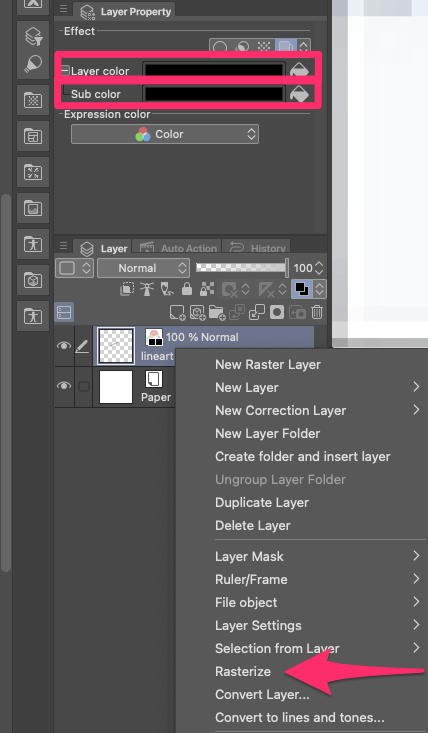Hide the lineart layer with eye icon

pyautogui.click(x=64, y=345)
